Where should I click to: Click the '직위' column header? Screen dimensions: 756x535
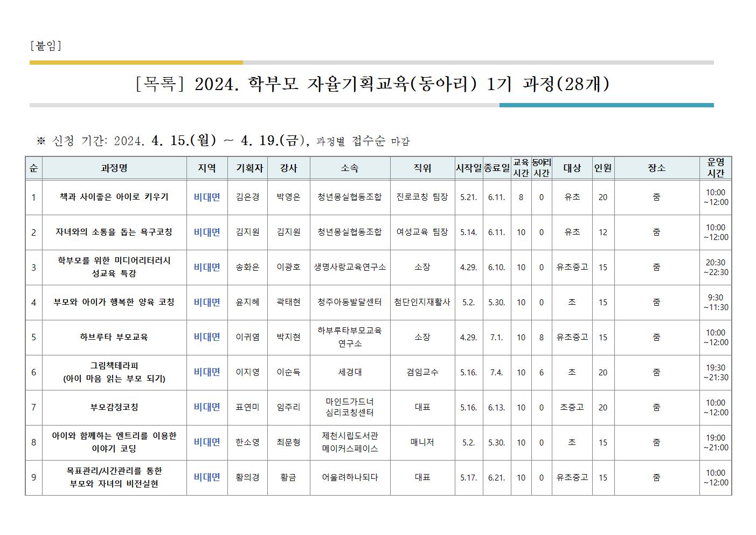[422, 168]
